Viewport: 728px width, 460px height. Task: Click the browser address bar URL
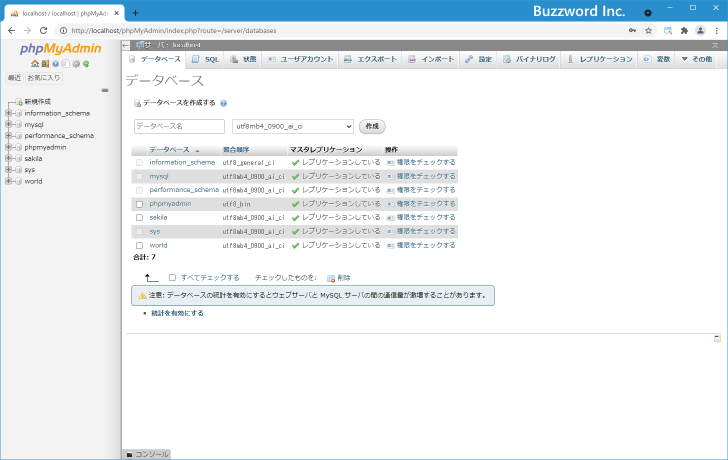tap(174, 31)
